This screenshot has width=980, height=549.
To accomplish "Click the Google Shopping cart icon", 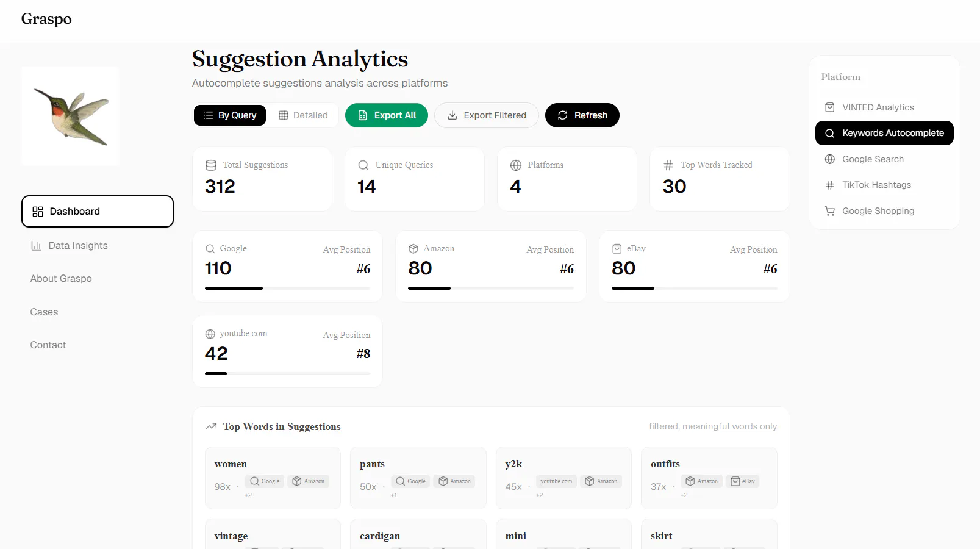I will 830,211.
